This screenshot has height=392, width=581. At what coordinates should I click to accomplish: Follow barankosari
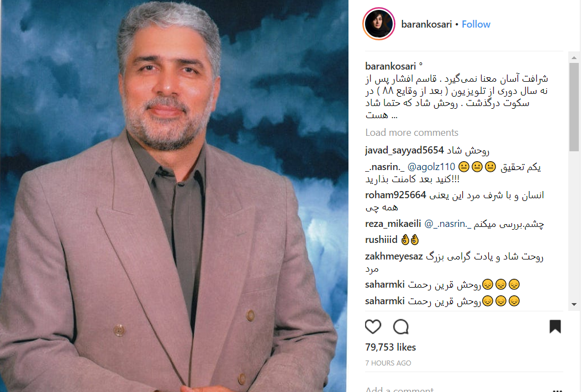coord(476,24)
